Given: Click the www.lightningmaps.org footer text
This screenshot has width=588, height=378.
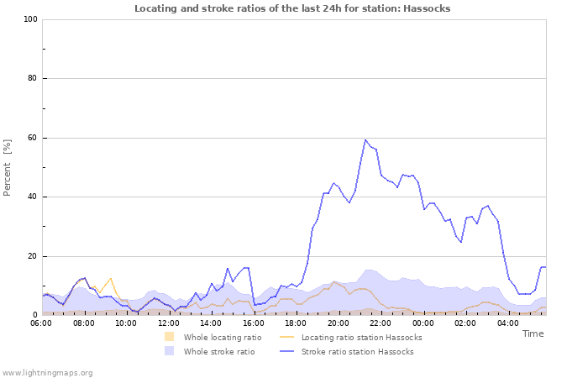Looking at the screenshot, I should point(47,373).
